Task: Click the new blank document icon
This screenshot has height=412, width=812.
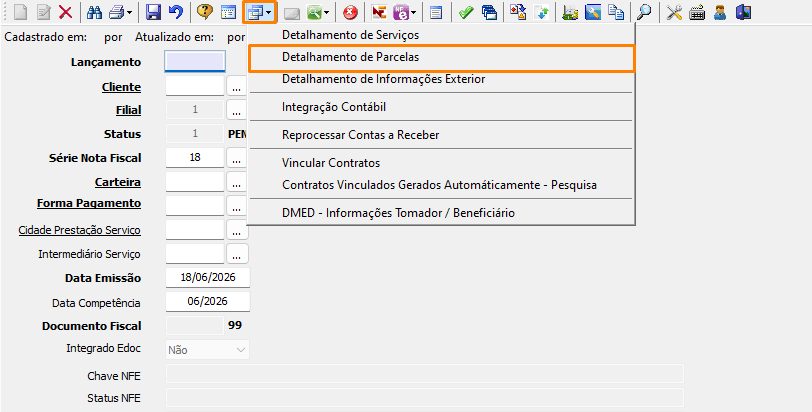Action: pyautogui.click(x=20, y=12)
